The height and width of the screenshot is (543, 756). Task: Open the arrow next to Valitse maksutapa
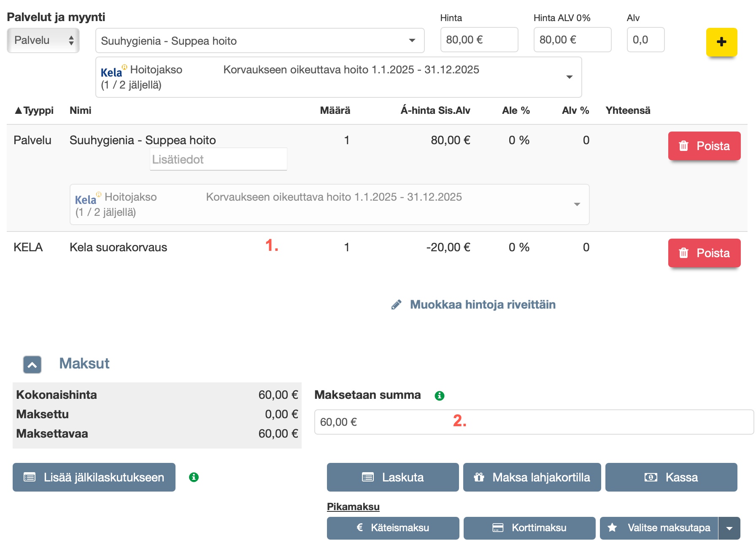(729, 528)
